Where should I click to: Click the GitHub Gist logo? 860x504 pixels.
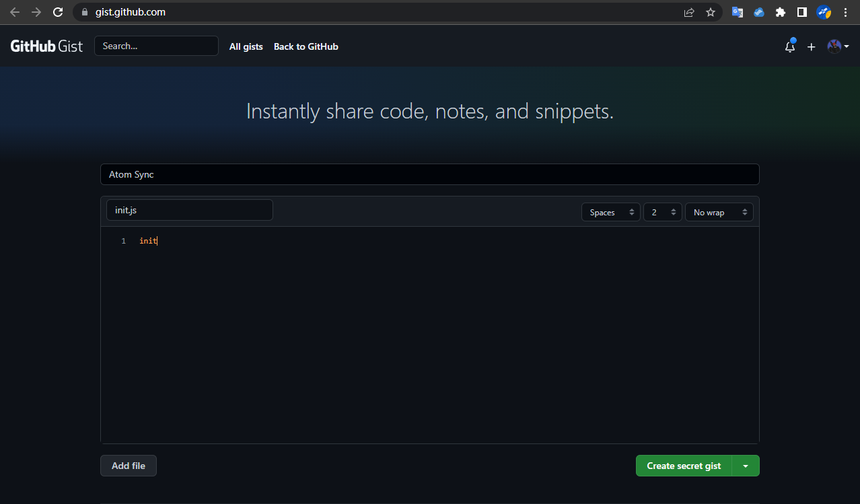[x=47, y=46]
